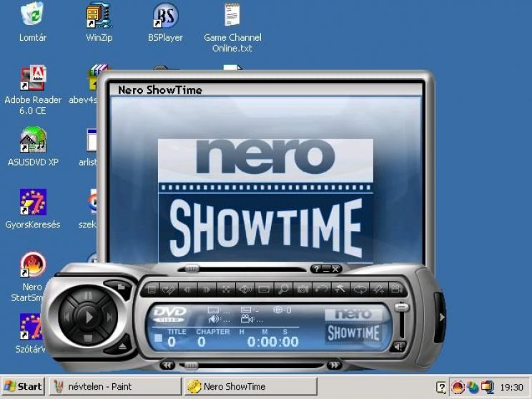Open a media file with the folder button
532x399 pixels.
click(121, 287)
